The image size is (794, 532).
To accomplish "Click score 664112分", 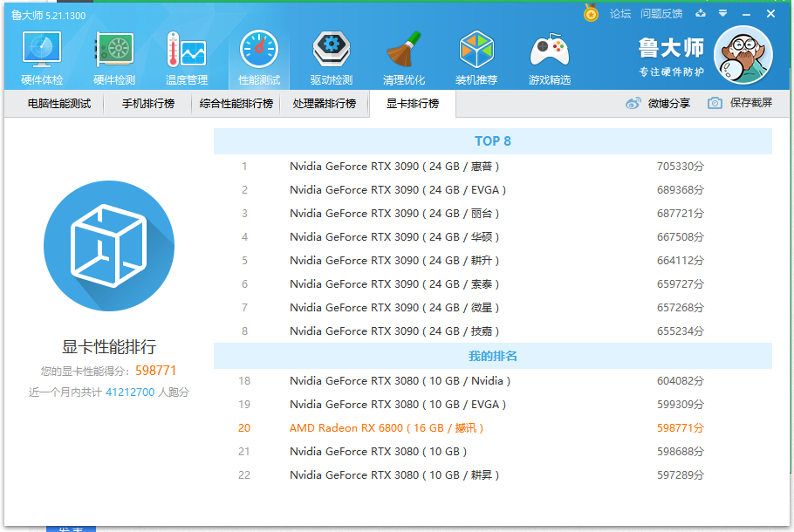I will (x=680, y=261).
